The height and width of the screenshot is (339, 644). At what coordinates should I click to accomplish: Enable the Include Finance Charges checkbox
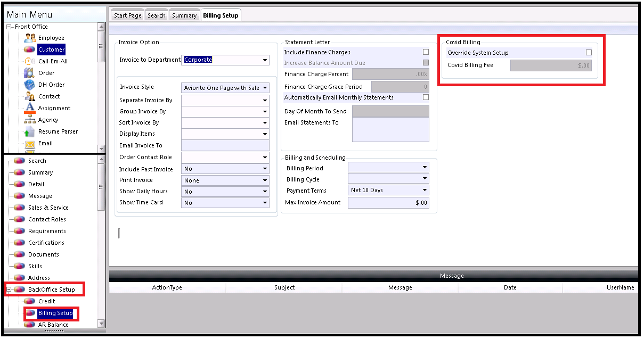click(426, 52)
